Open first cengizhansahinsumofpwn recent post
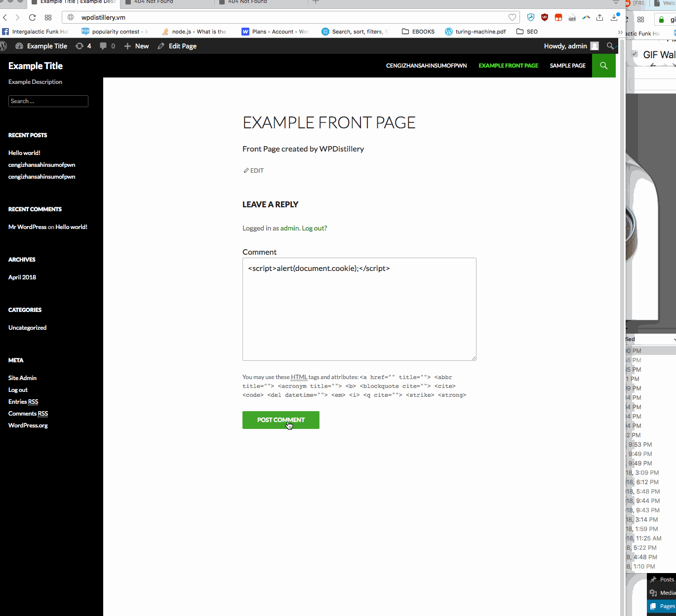 (x=42, y=165)
